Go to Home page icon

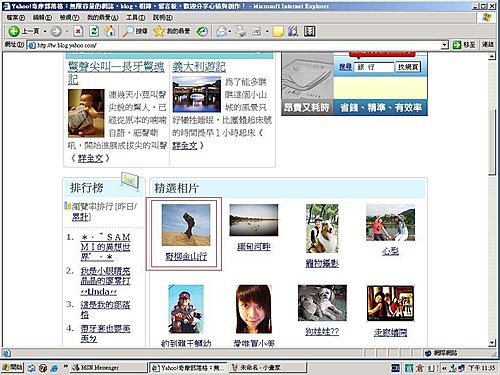110,31
